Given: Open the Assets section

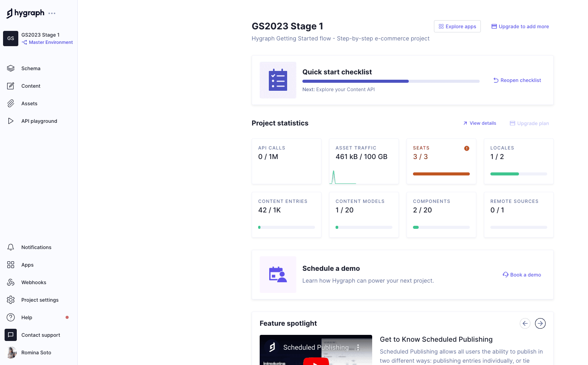Looking at the screenshot, I should 29,103.
